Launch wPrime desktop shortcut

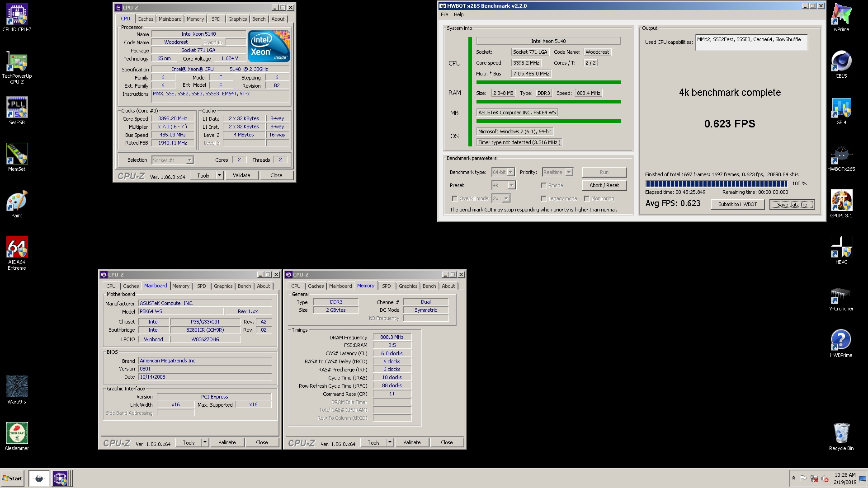841,18
